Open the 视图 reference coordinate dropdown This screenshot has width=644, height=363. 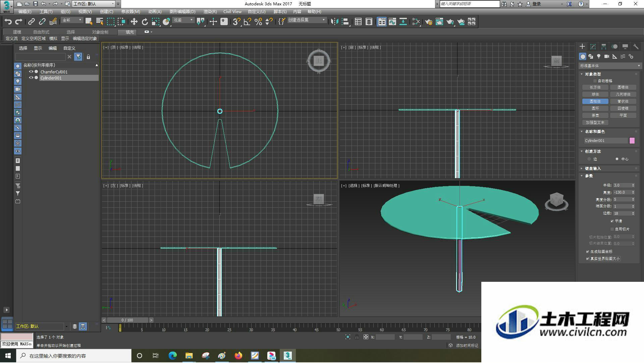pos(183,20)
